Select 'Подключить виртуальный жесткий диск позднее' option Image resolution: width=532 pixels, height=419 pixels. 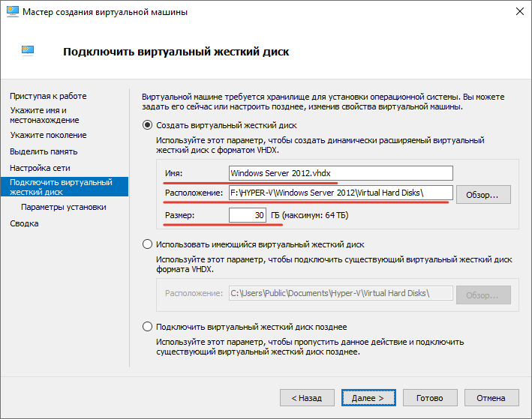146,327
